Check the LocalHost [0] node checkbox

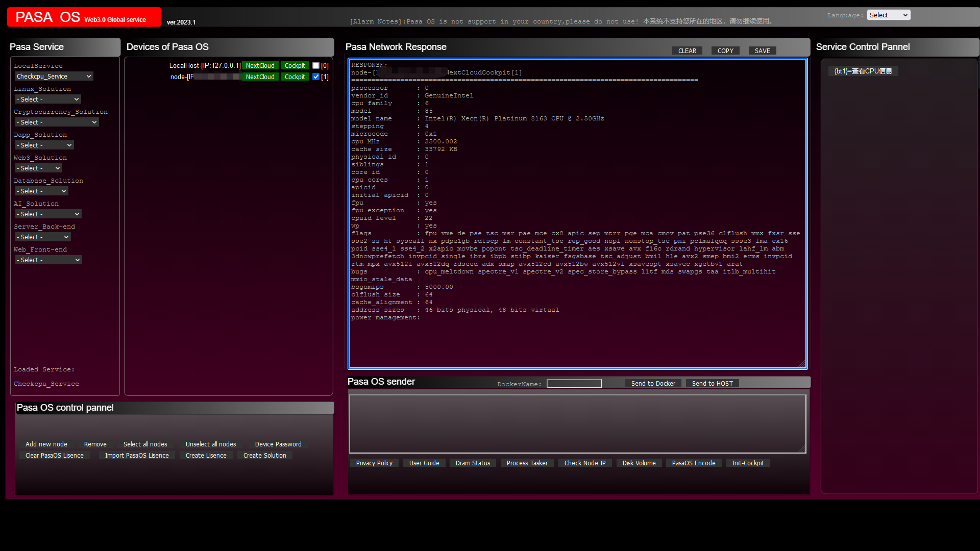[x=316, y=65]
